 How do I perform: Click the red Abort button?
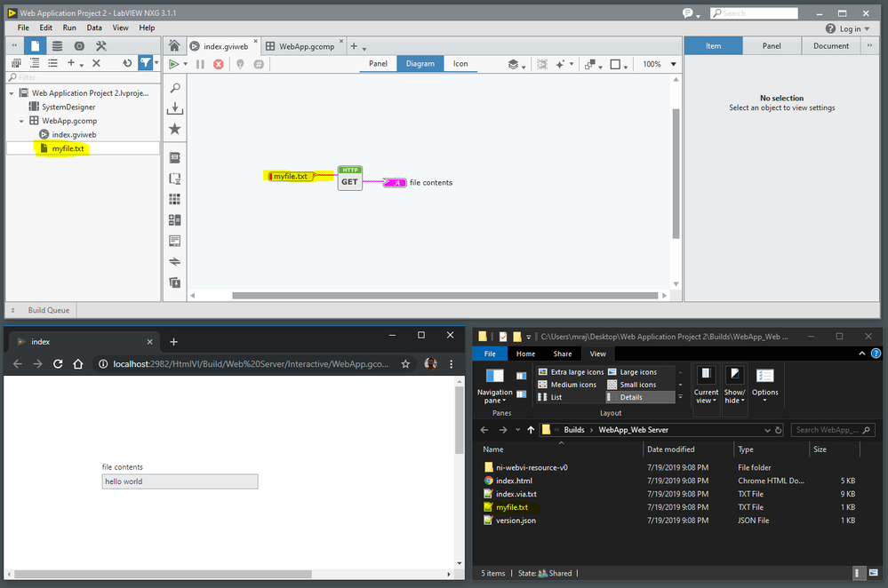(218, 64)
